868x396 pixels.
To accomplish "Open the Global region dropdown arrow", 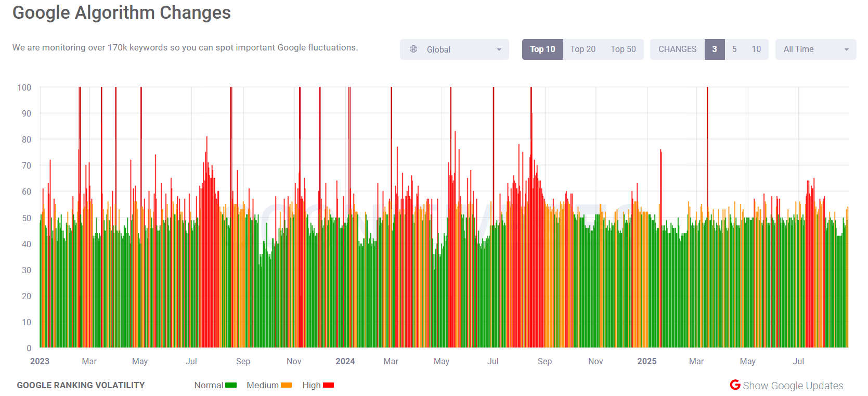I will point(499,49).
